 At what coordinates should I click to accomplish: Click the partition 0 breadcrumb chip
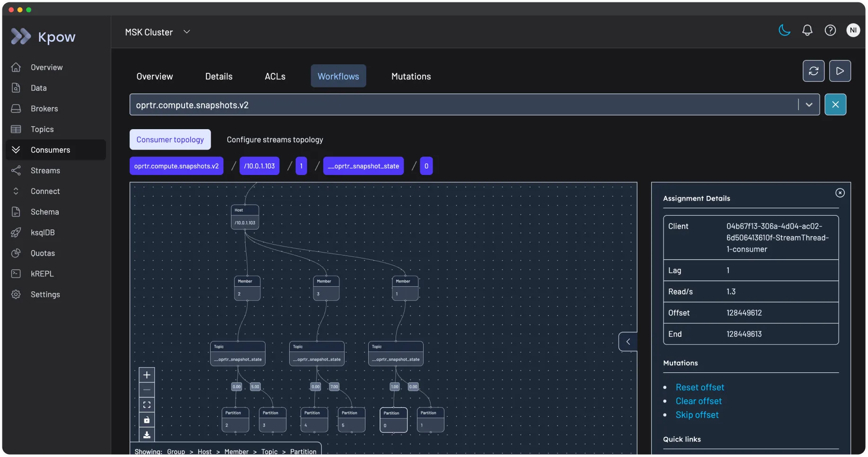click(426, 166)
